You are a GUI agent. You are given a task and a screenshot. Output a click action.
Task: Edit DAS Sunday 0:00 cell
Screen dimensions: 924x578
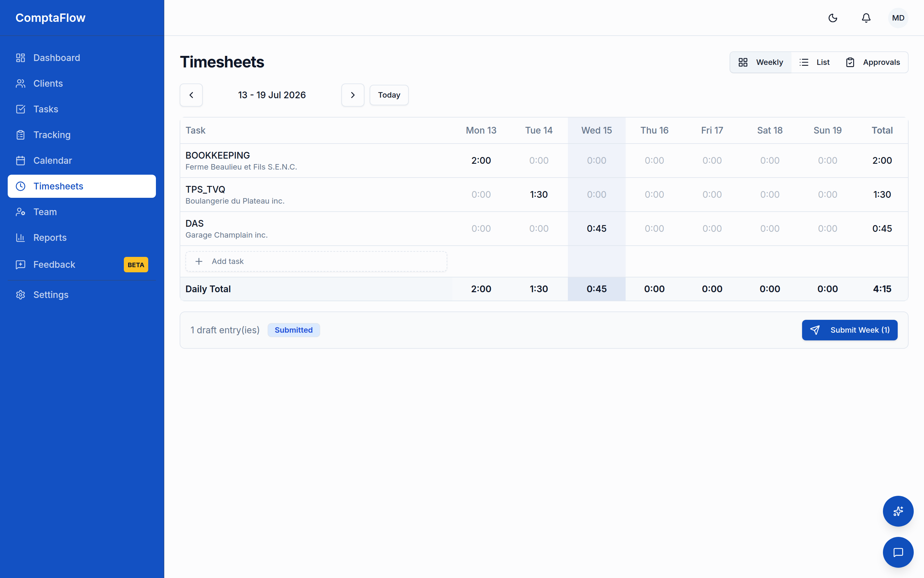827,229
